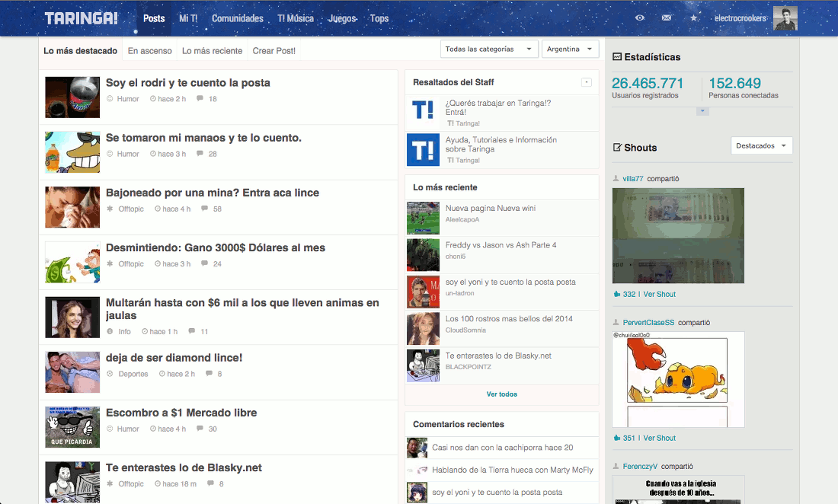The image size is (838, 504).
Task: Open the Argentina country dropdown
Action: coord(570,49)
